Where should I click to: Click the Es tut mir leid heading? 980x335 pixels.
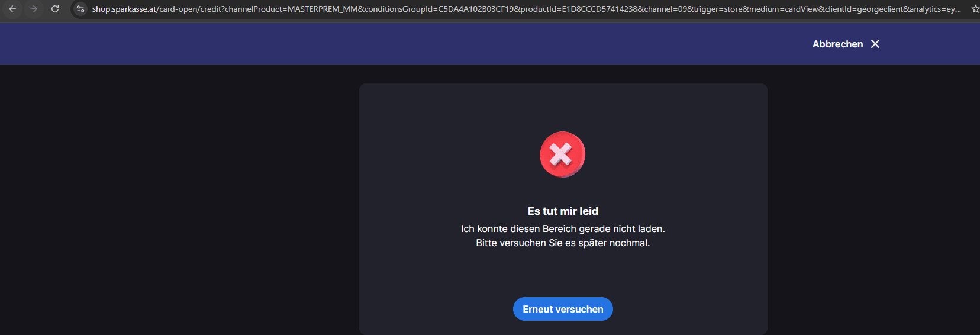(x=563, y=211)
